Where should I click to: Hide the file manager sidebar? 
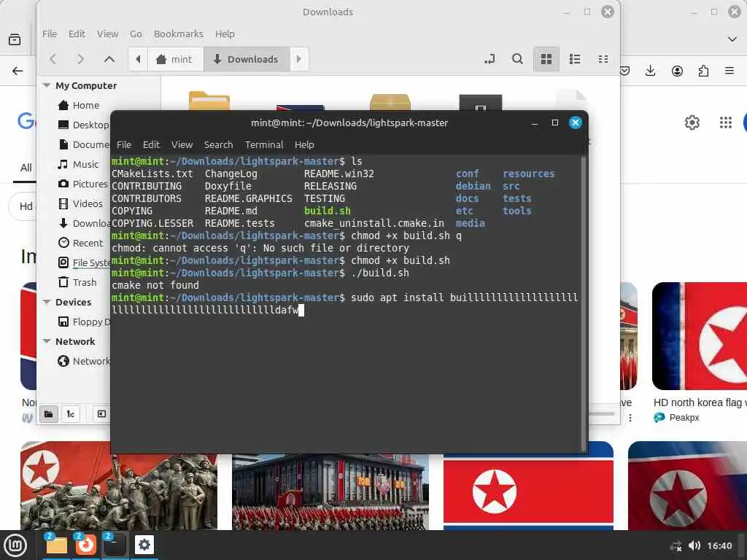pos(101,414)
